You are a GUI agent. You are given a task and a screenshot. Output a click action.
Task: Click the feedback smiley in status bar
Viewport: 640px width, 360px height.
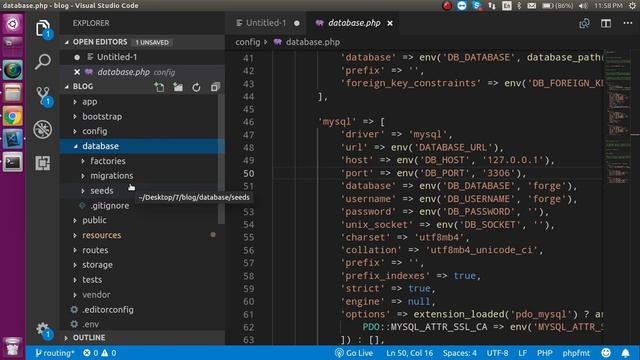[606, 353]
